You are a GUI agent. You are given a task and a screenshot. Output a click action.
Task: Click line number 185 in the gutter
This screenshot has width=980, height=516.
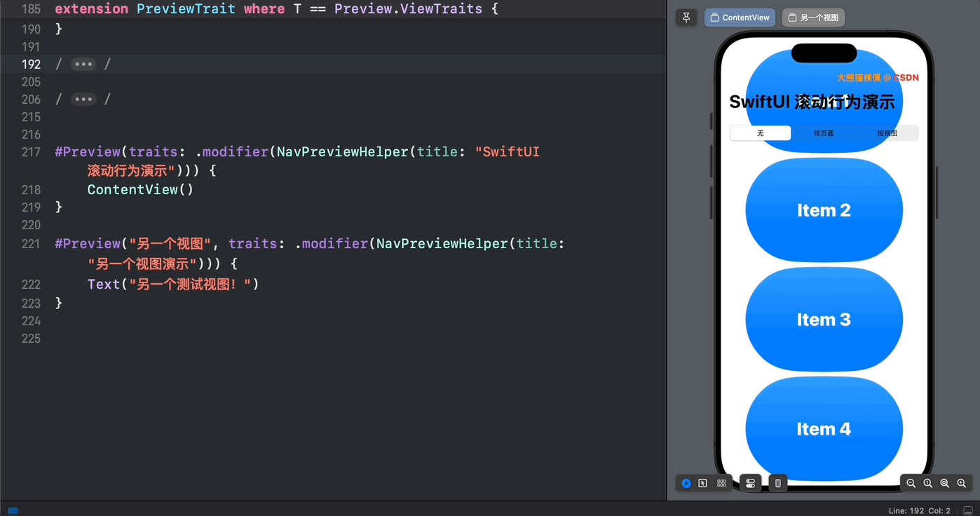tap(31, 9)
